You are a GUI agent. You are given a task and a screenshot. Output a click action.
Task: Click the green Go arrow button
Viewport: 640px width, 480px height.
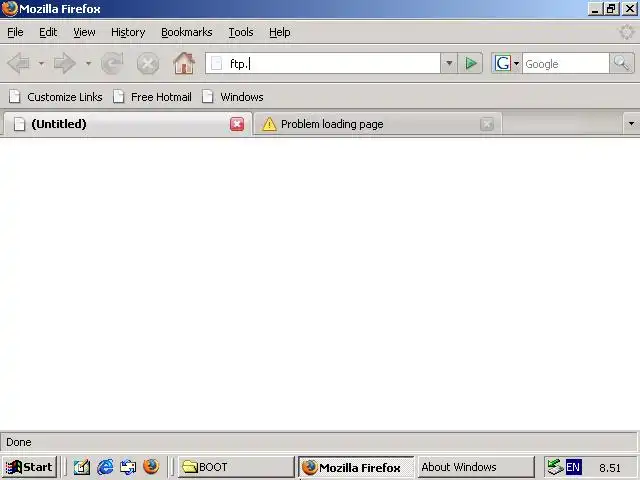point(471,63)
